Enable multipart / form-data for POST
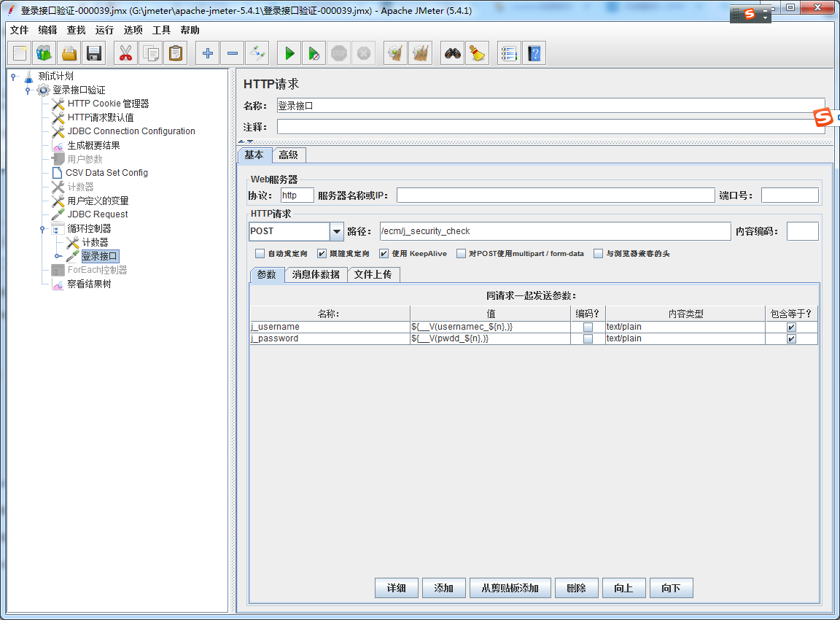Viewport: 840px width, 620px height. (x=461, y=253)
